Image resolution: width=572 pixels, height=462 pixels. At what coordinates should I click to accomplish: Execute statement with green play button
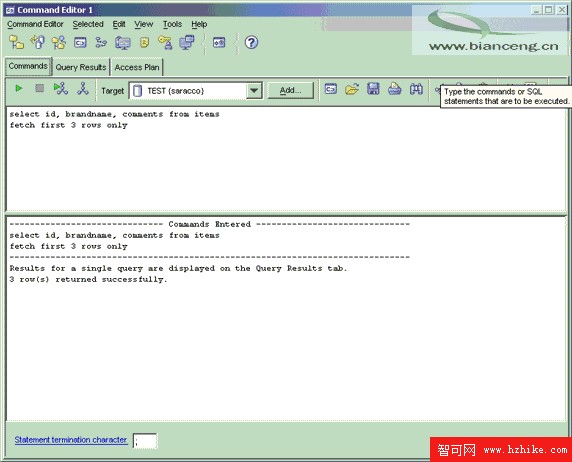(x=19, y=88)
